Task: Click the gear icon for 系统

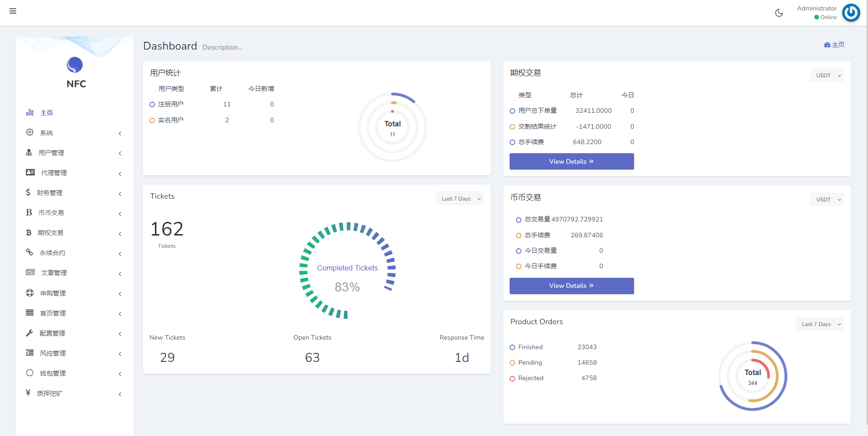Action: (x=30, y=132)
